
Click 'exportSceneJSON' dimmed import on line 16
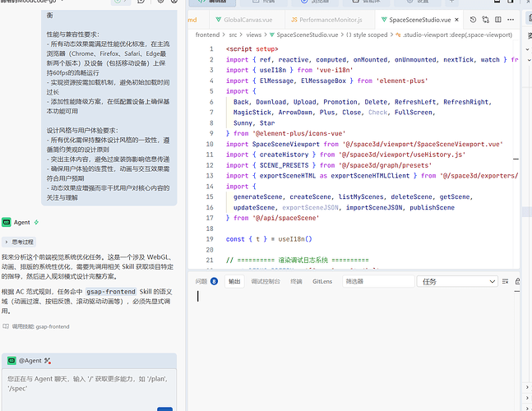310,207
